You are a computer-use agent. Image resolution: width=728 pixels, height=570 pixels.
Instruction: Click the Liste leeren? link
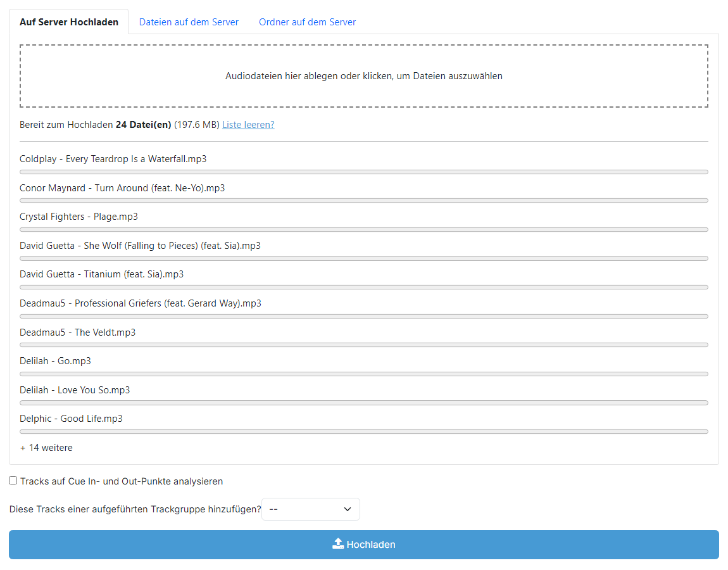click(248, 125)
